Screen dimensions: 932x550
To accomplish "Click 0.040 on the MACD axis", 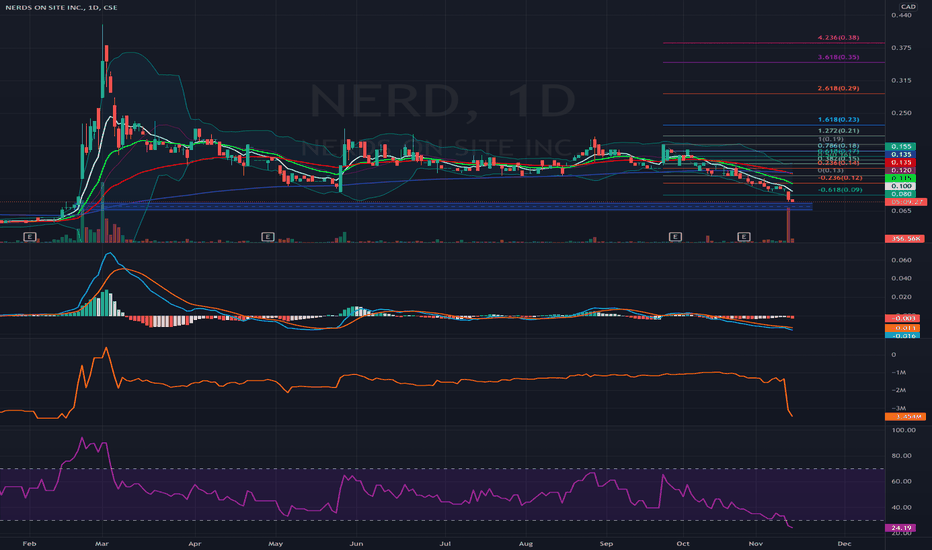I will pyautogui.click(x=901, y=278).
